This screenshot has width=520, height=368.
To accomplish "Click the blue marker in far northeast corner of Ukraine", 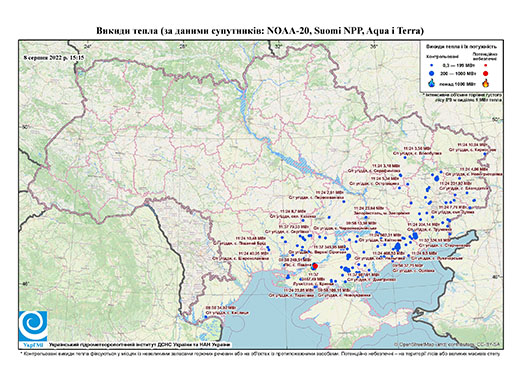I will [x=485, y=154].
